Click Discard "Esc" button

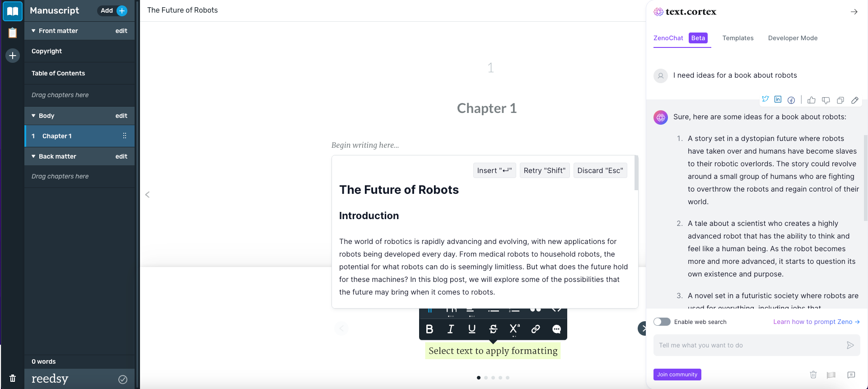pyautogui.click(x=600, y=170)
